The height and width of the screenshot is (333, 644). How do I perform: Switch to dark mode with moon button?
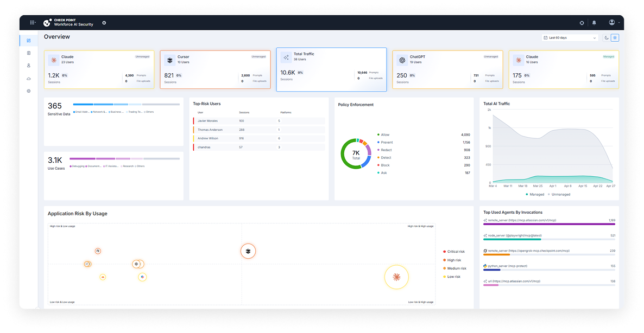pos(607,38)
